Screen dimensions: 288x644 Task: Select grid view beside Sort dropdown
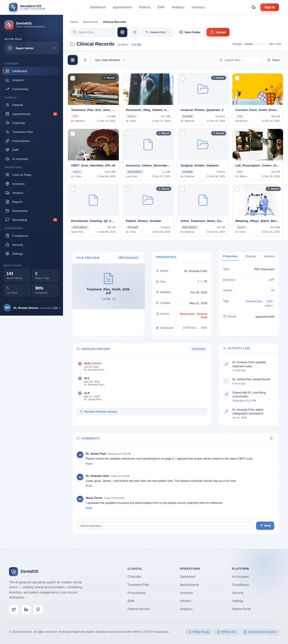tap(72, 60)
